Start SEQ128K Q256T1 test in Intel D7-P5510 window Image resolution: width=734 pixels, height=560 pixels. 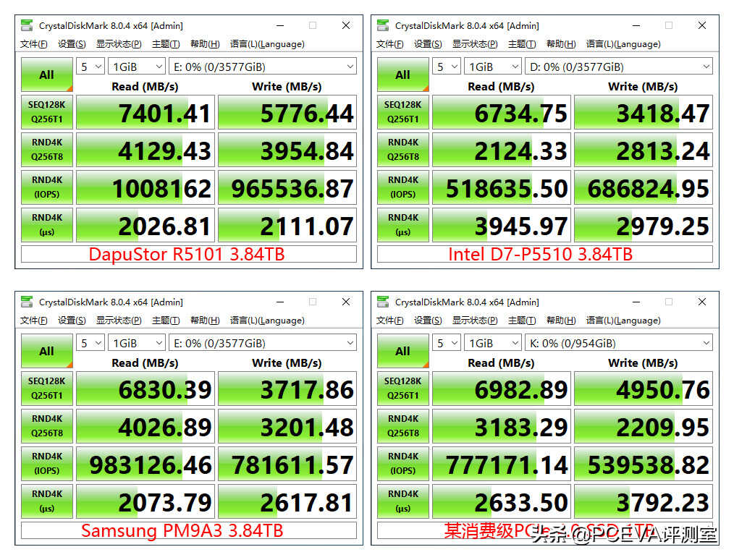coord(402,112)
